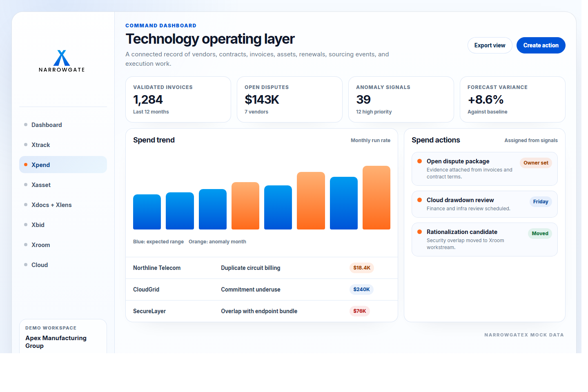
Task: Click the Create action button
Action: pyautogui.click(x=541, y=45)
